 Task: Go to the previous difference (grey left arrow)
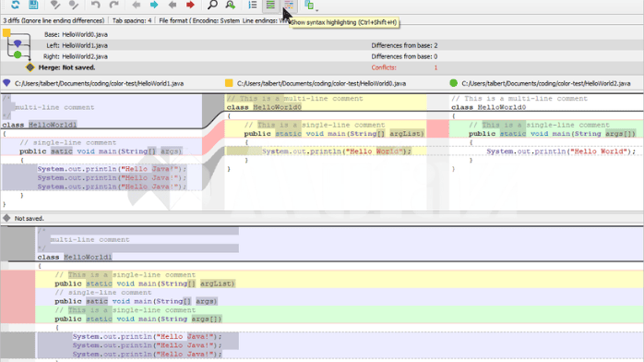[136, 5]
